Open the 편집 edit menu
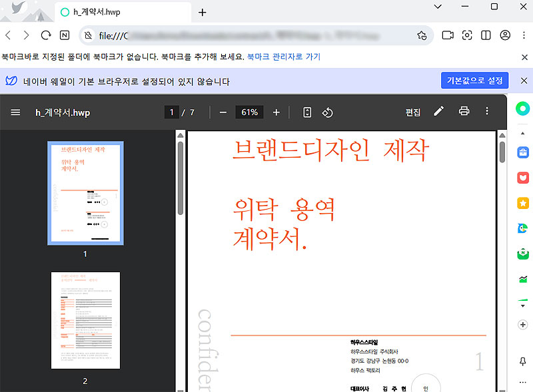 412,112
